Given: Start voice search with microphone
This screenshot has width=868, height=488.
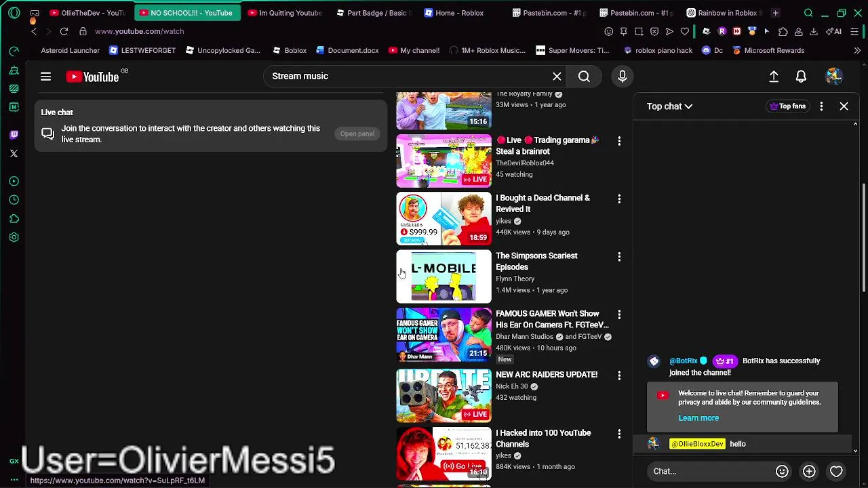Looking at the screenshot, I should pos(623,77).
